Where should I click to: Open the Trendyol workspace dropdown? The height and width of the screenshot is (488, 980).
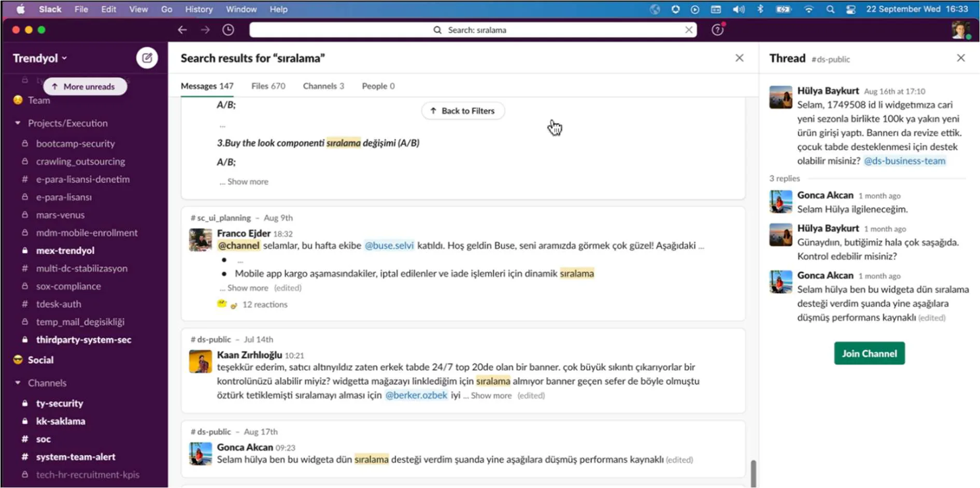[40, 58]
